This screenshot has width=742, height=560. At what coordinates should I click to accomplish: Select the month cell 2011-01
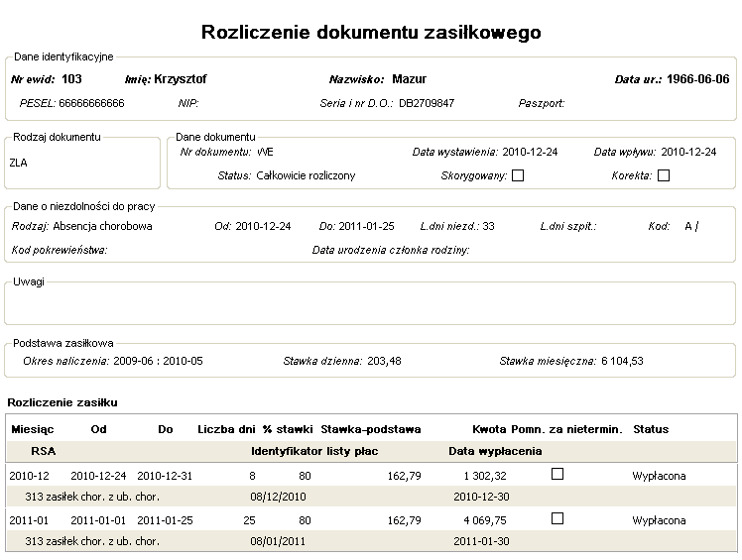pyautogui.click(x=30, y=520)
